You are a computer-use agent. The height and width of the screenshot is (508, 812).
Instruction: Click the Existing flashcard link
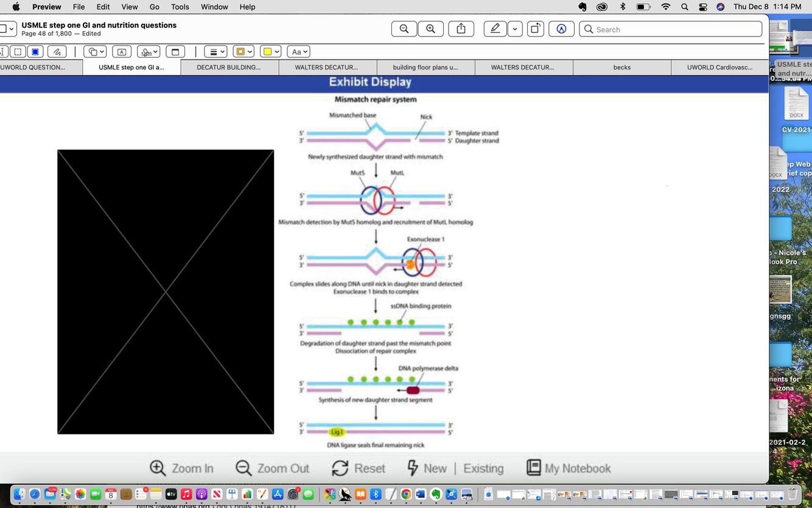tap(483, 468)
